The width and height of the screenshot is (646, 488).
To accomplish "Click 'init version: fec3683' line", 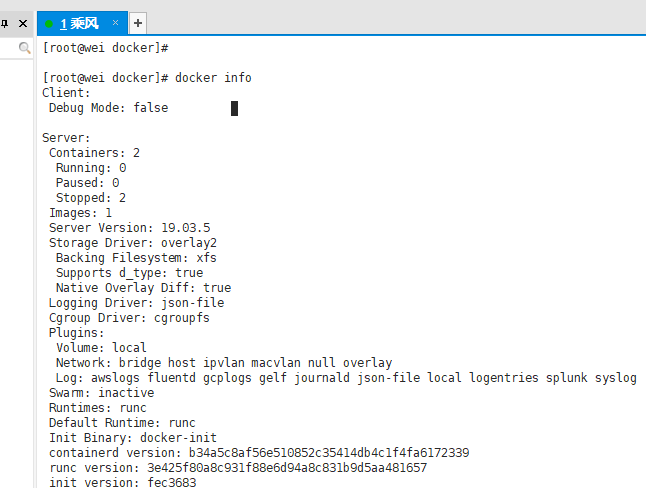I will tap(122, 482).
